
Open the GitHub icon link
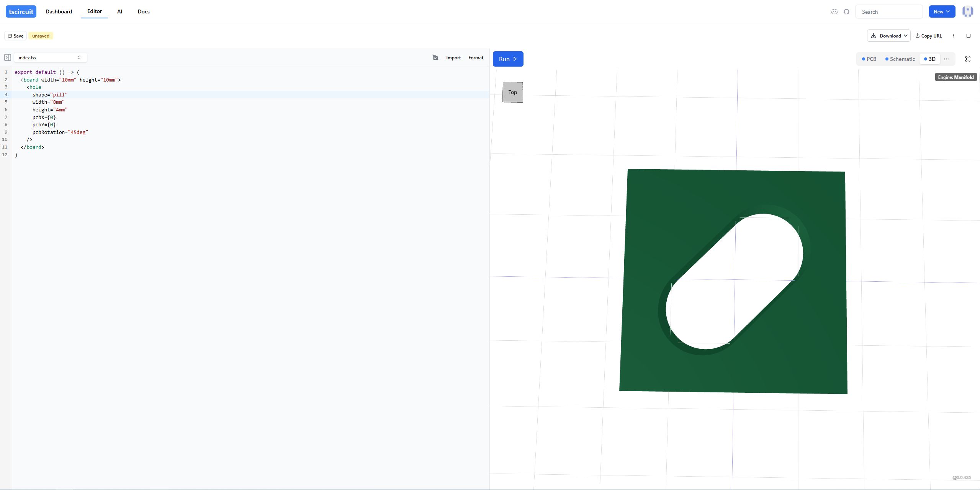tap(846, 12)
